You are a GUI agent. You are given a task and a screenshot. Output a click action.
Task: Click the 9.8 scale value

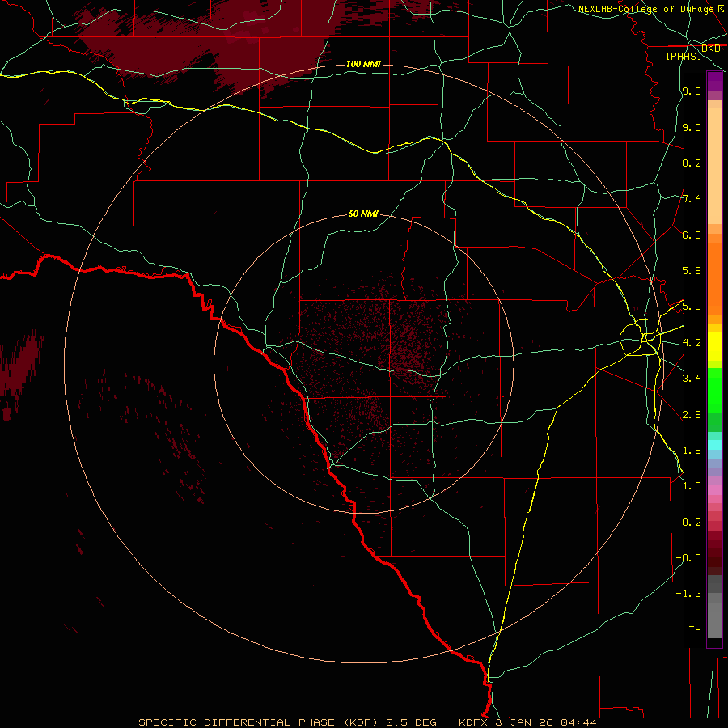click(692, 91)
